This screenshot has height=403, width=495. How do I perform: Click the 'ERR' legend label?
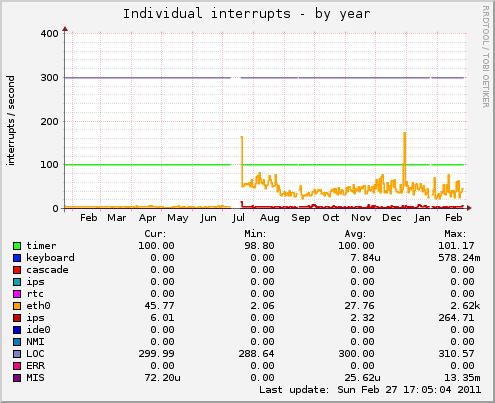[35, 366]
